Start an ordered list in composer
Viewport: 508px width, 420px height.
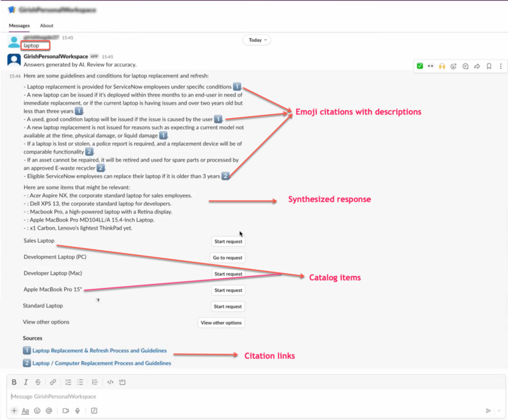click(68, 382)
